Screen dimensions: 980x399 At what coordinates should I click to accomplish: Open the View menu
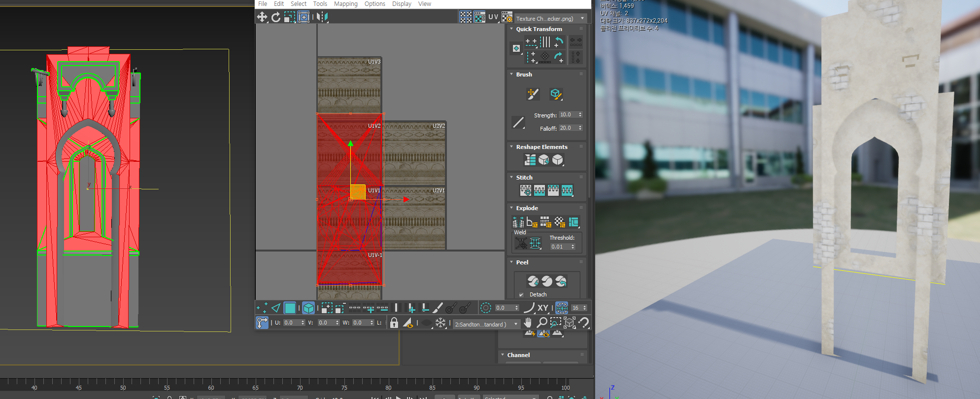[x=425, y=4]
